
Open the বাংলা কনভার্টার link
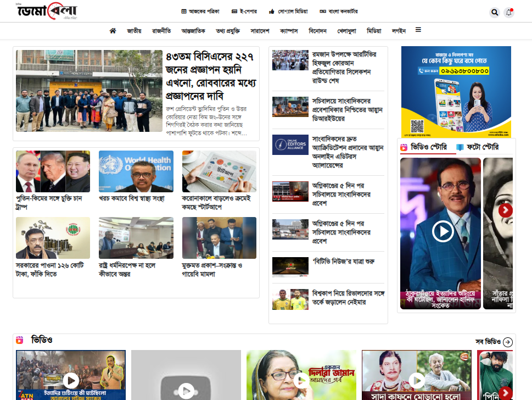(x=338, y=12)
